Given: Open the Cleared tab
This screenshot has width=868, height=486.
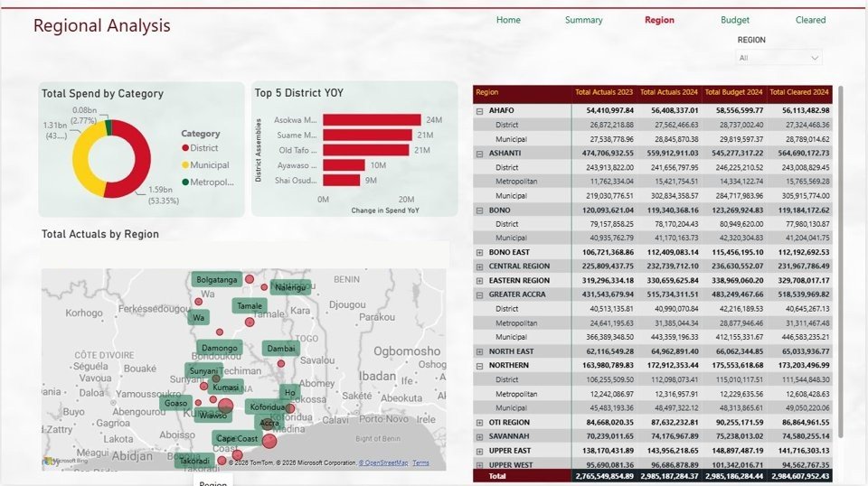Looking at the screenshot, I should pyautogui.click(x=810, y=20).
